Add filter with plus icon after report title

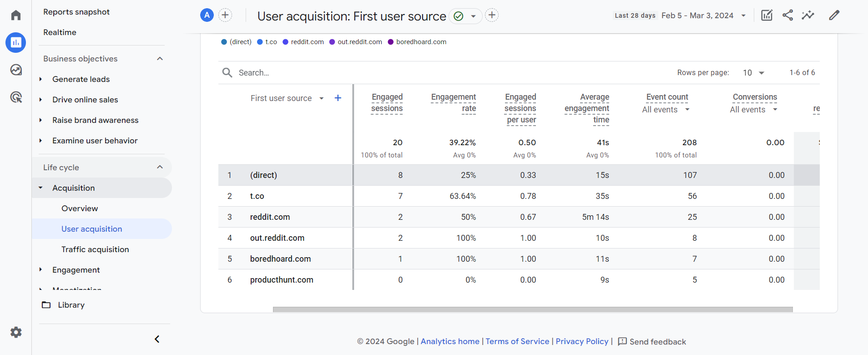pyautogui.click(x=492, y=15)
